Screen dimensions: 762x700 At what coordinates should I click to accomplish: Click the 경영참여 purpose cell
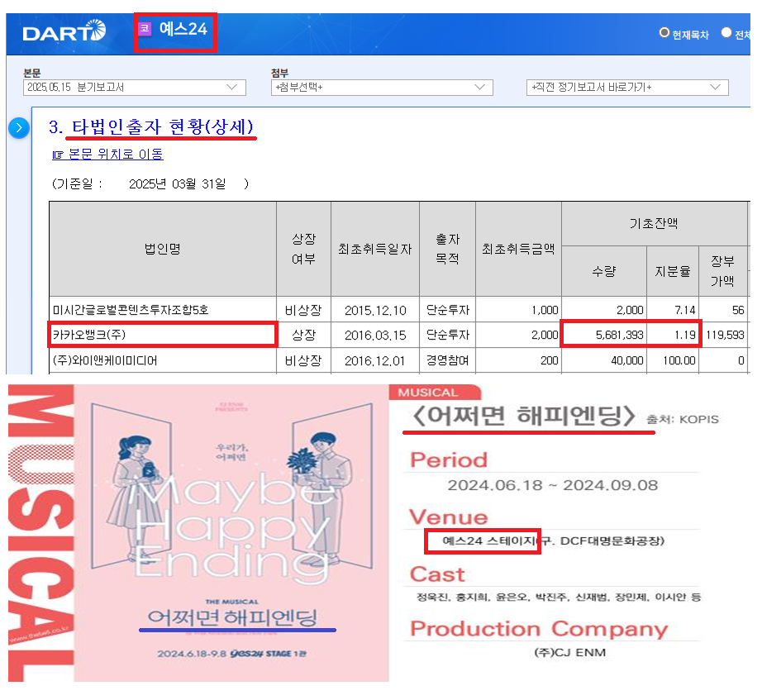point(448,360)
